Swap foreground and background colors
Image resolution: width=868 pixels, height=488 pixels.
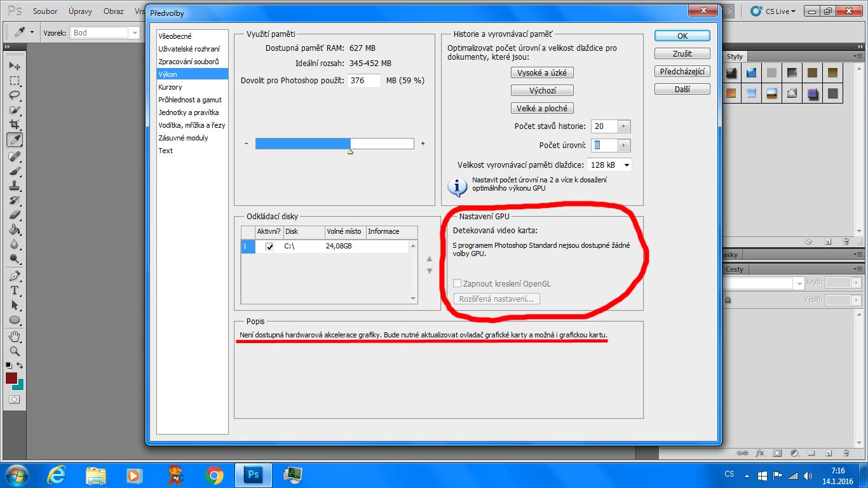click(20, 365)
